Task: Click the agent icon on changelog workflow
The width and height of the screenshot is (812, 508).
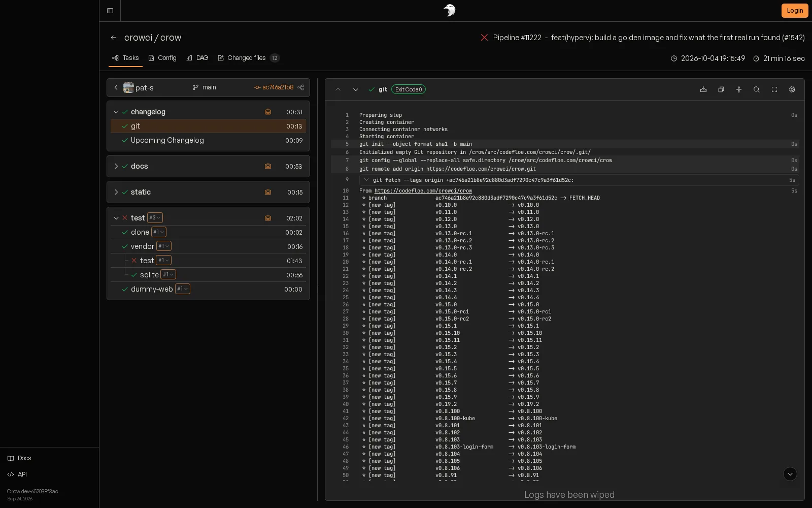Action: click(268, 112)
